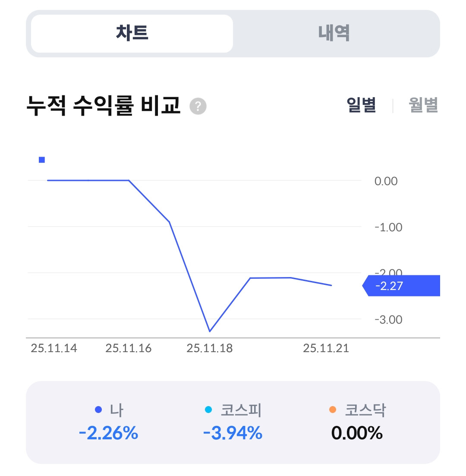
Task: Click the small blue square legend marker
Action: tap(42, 160)
